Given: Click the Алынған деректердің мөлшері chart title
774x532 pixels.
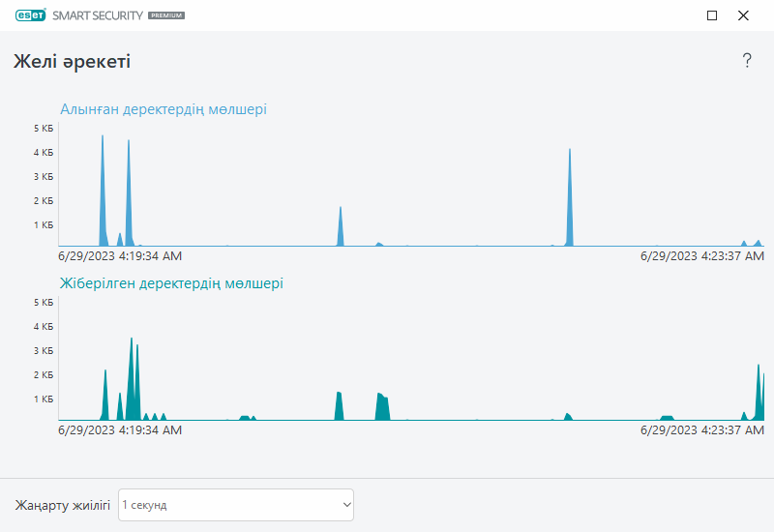Looking at the screenshot, I should [164, 108].
